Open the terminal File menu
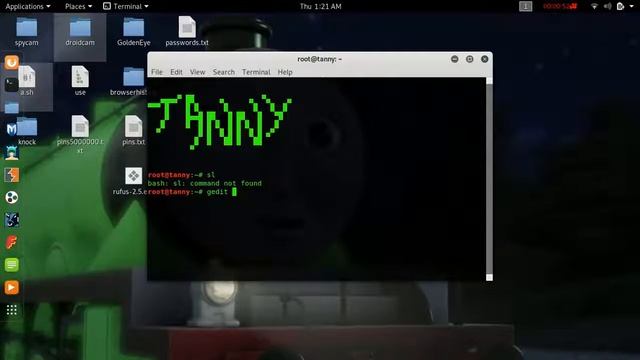Viewport: 640px width, 360px height. point(157,72)
